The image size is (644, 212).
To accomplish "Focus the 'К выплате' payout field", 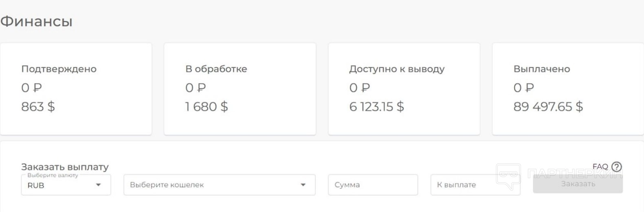I will click(x=475, y=185).
